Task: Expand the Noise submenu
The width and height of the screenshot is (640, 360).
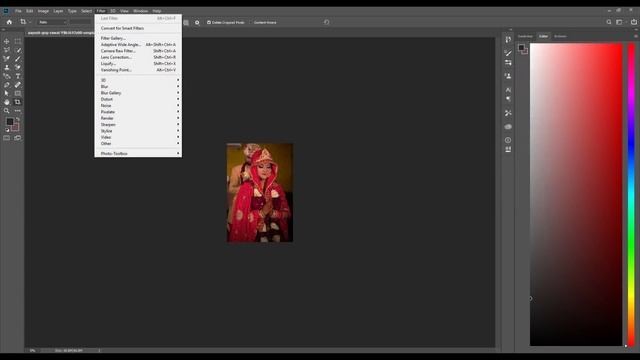Action: [138, 106]
